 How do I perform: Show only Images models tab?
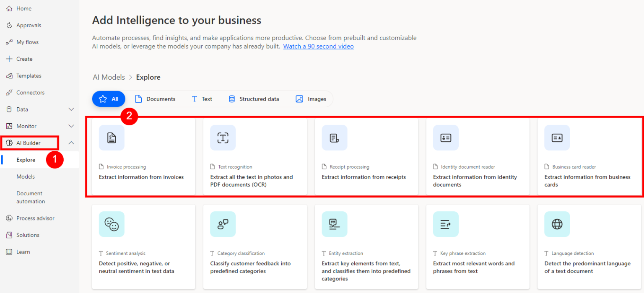click(311, 99)
